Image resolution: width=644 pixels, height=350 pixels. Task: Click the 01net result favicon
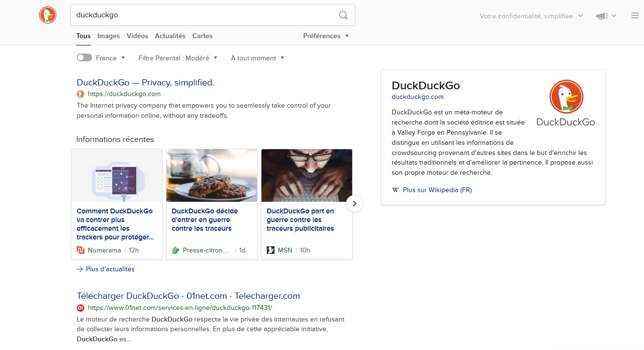[81, 308]
